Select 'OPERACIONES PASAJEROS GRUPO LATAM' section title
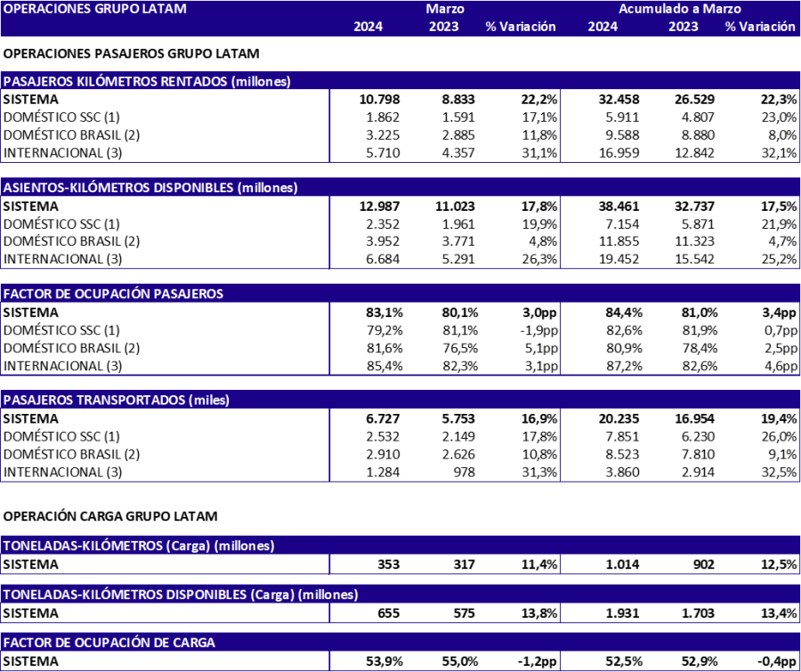 point(132,53)
